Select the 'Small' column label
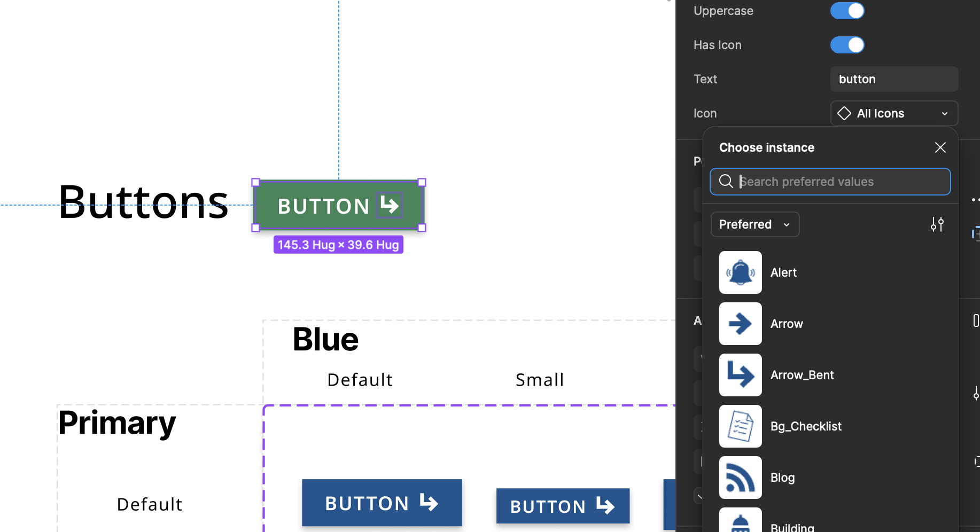 540,380
